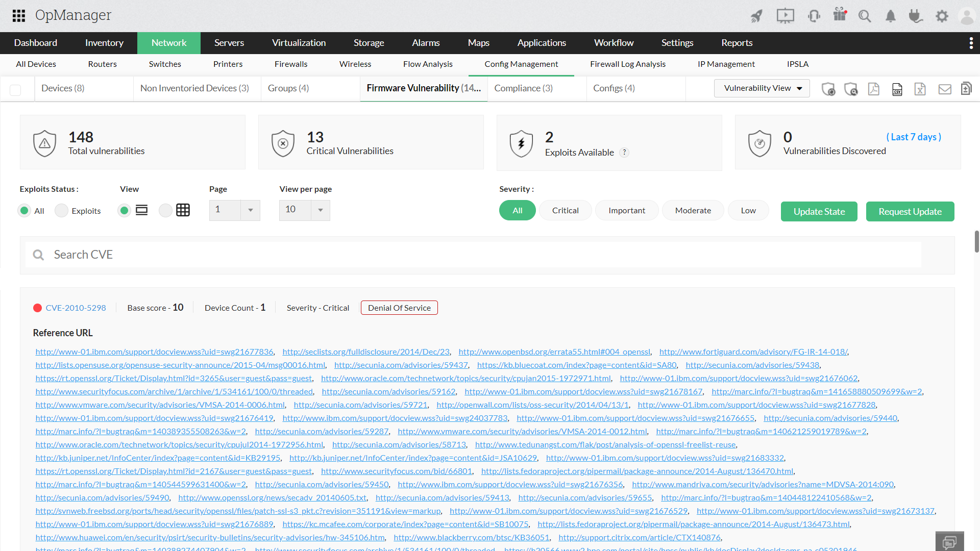This screenshot has height=551, width=980.
Task: Click the vulnerability scan shield icon
Action: click(x=828, y=89)
